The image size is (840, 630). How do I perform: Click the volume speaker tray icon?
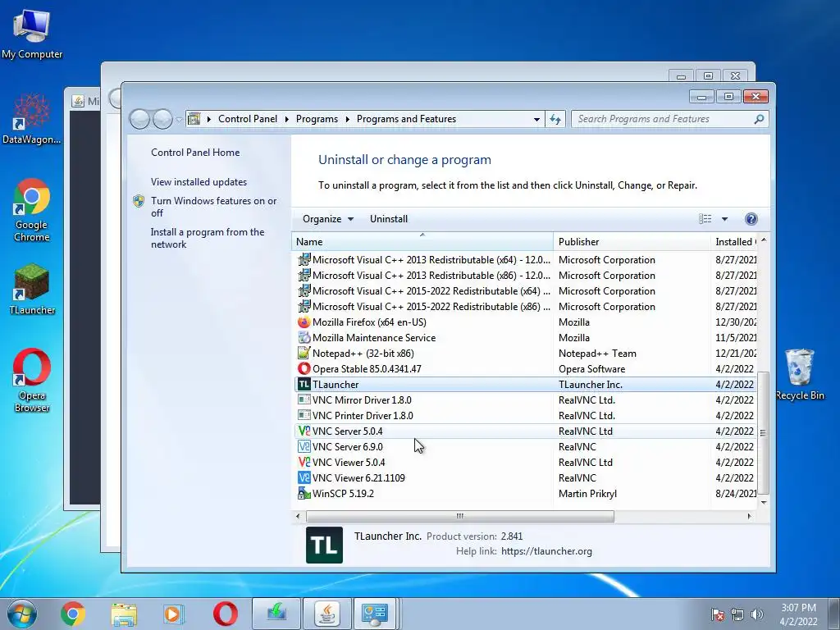click(x=756, y=614)
